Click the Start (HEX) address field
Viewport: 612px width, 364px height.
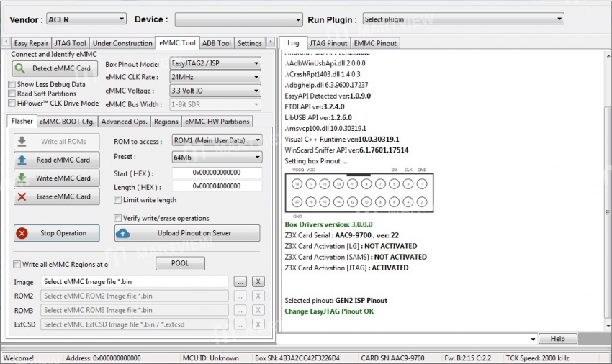(217, 173)
